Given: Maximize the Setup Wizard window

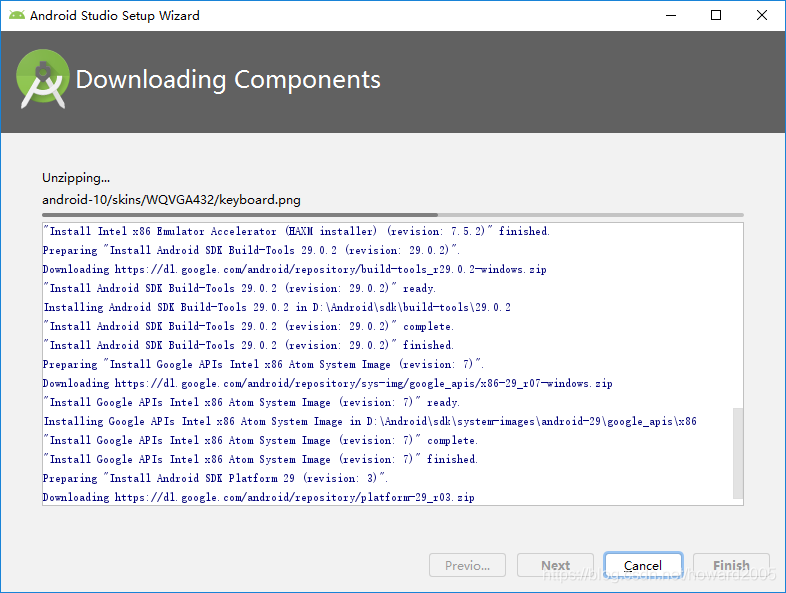Looking at the screenshot, I should tap(716, 16).
